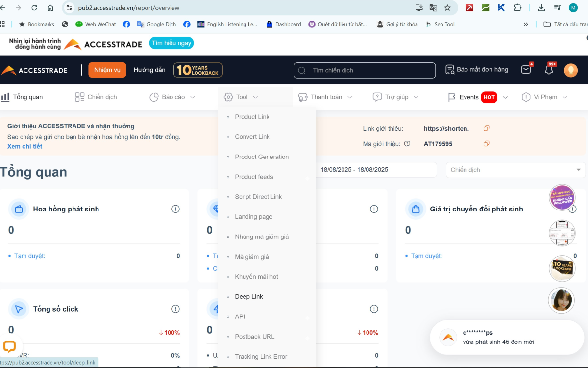Expand the Trợ giúp dropdown
This screenshot has height=368, width=588.
tap(395, 97)
